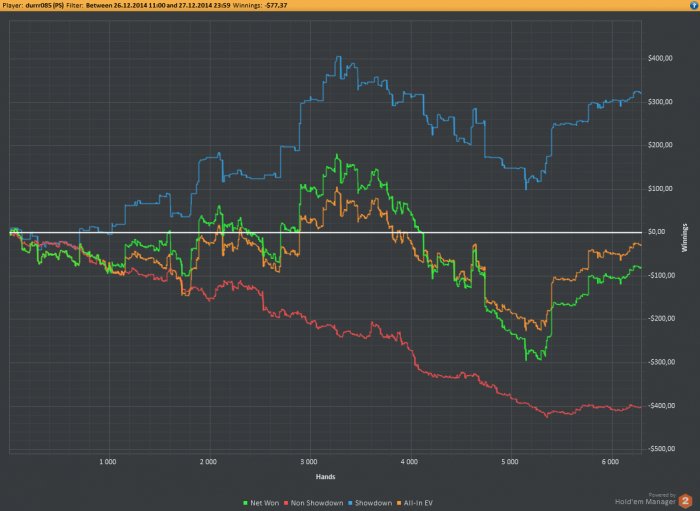Click the orange All-In EV legend square

tap(399, 503)
